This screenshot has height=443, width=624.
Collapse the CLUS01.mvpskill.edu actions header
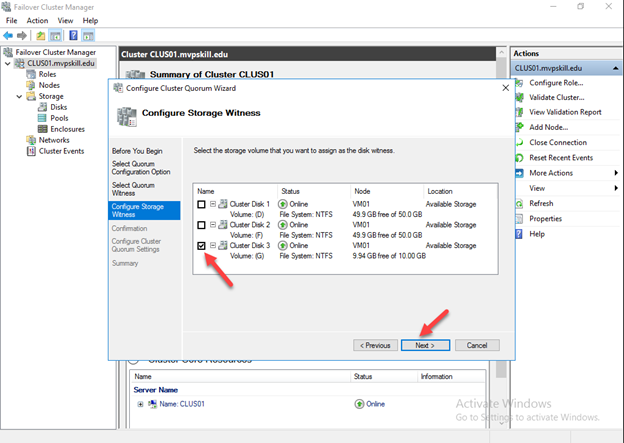(x=616, y=68)
